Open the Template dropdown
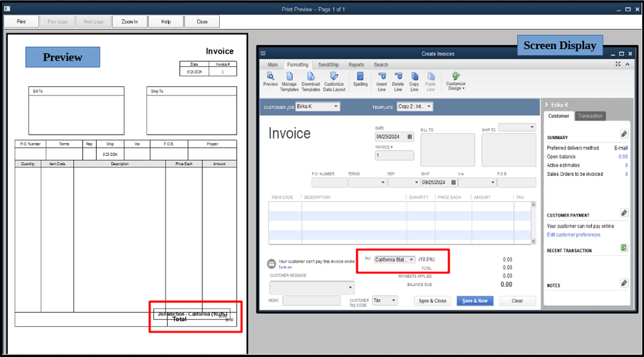This screenshot has width=644, height=357. point(429,106)
